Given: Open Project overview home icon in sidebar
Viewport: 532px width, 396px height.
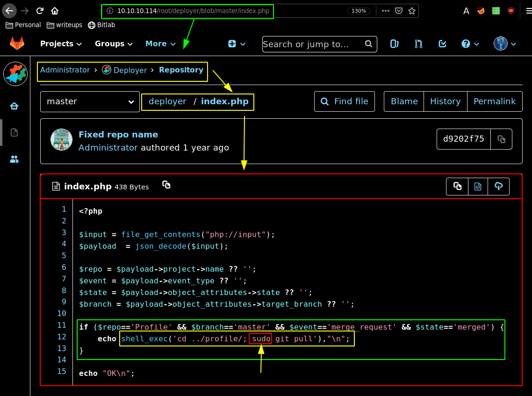Looking at the screenshot, I should click(x=14, y=106).
